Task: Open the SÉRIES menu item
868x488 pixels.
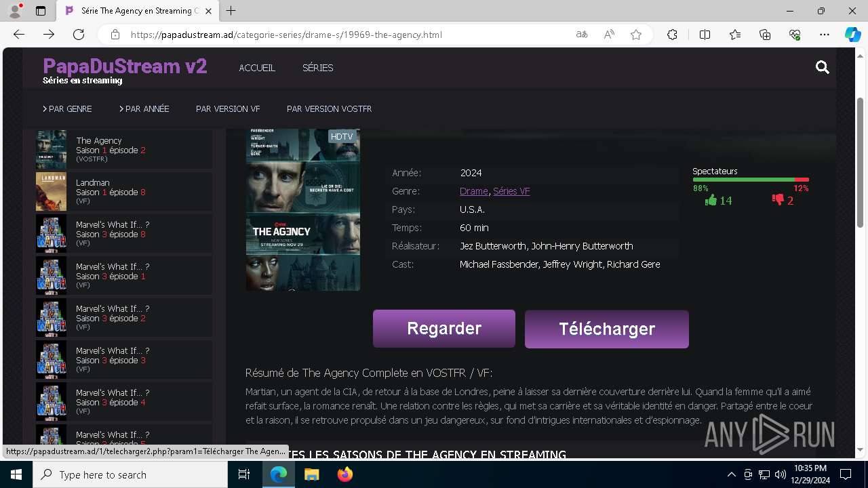Action: pos(317,68)
